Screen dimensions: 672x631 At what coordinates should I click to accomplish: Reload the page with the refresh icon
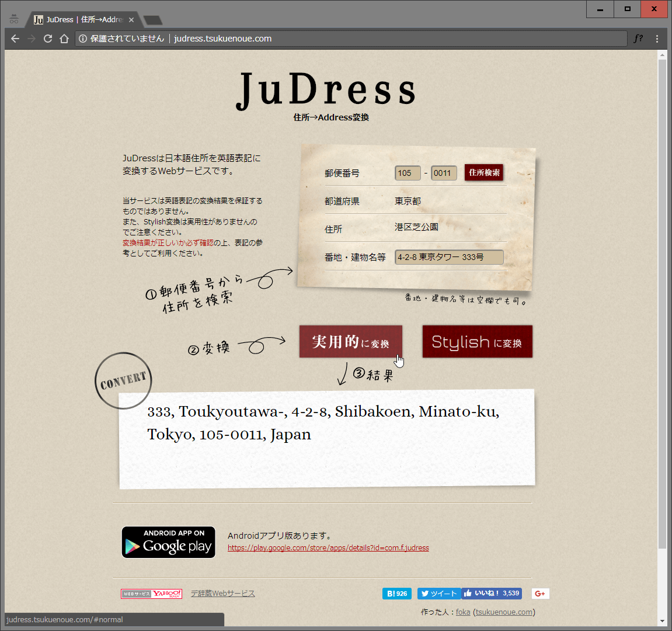48,39
